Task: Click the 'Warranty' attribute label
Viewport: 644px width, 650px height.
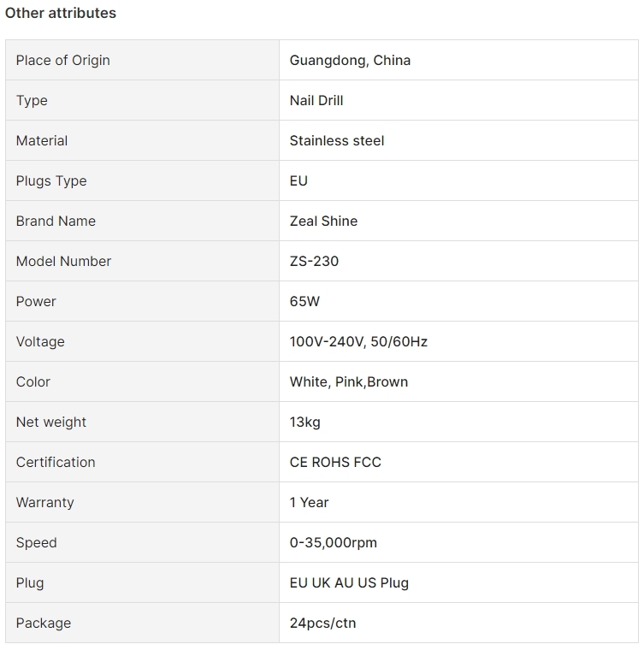Action: coord(45,503)
